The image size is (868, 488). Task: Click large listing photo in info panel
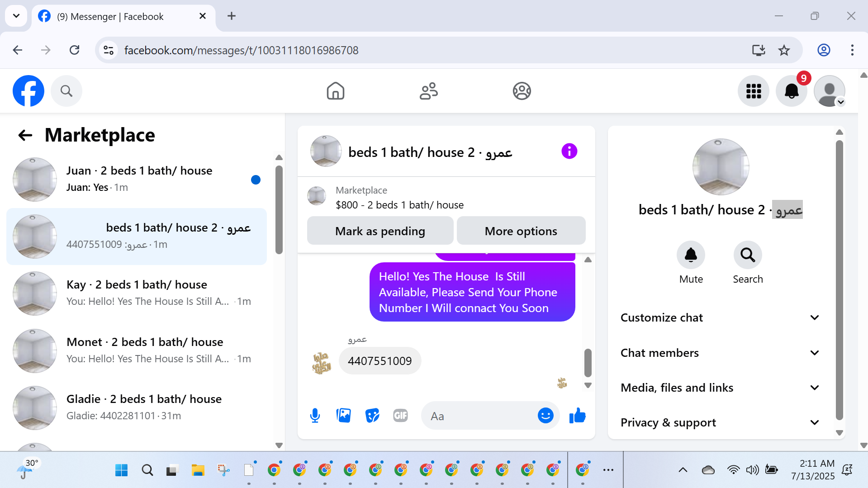[721, 167]
